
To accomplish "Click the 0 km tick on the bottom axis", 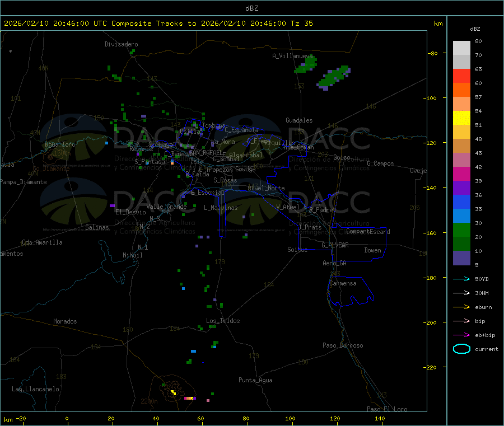I will pos(67,418).
